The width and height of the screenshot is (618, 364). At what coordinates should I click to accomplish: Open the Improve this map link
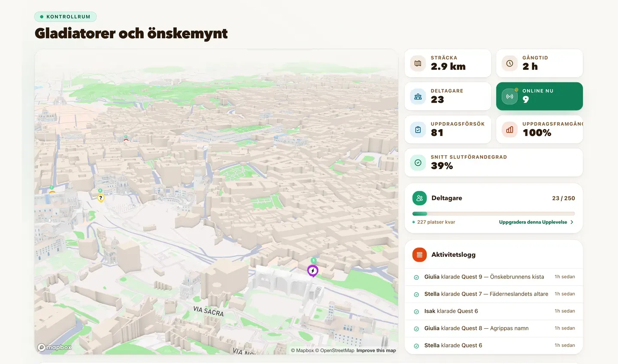click(376, 350)
